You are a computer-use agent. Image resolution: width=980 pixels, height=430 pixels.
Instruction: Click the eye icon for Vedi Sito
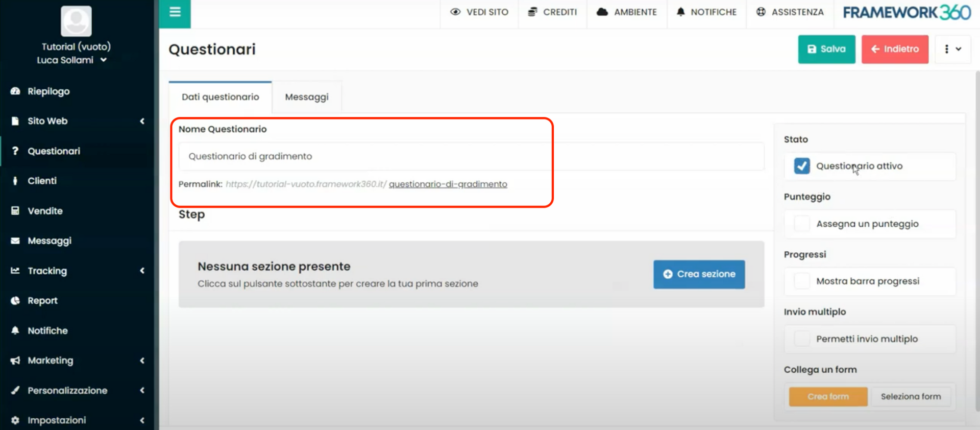click(455, 12)
